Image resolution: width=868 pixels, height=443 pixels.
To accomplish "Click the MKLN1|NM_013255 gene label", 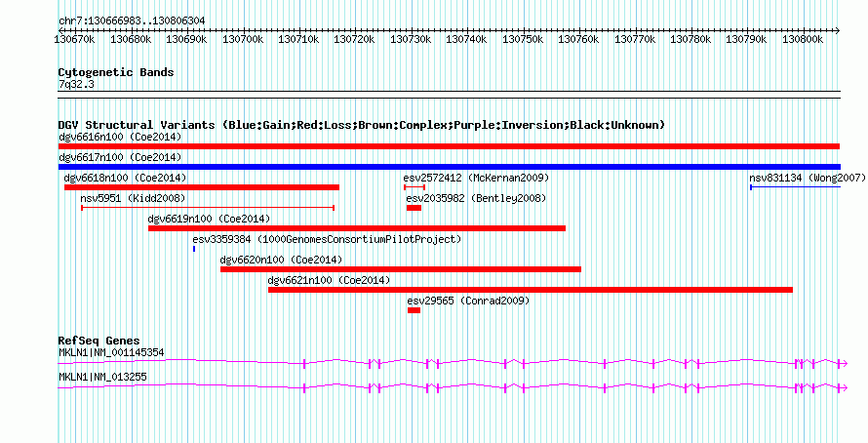I will pyautogui.click(x=102, y=377).
